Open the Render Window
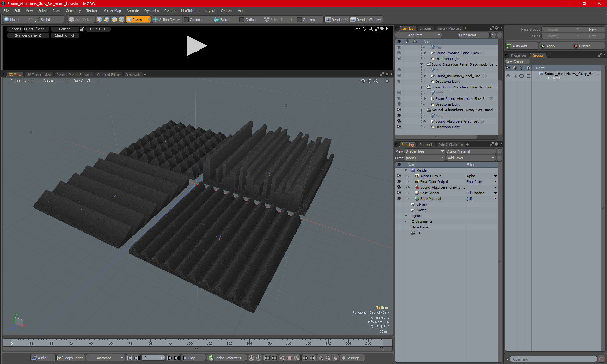The width and height of the screenshot is (607, 364). click(x=366, y=20)
